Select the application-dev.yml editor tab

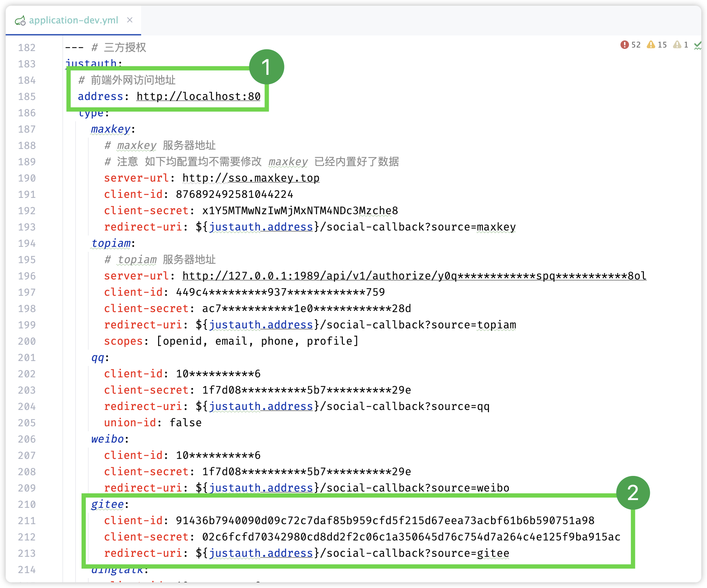[x=73, y=20]
